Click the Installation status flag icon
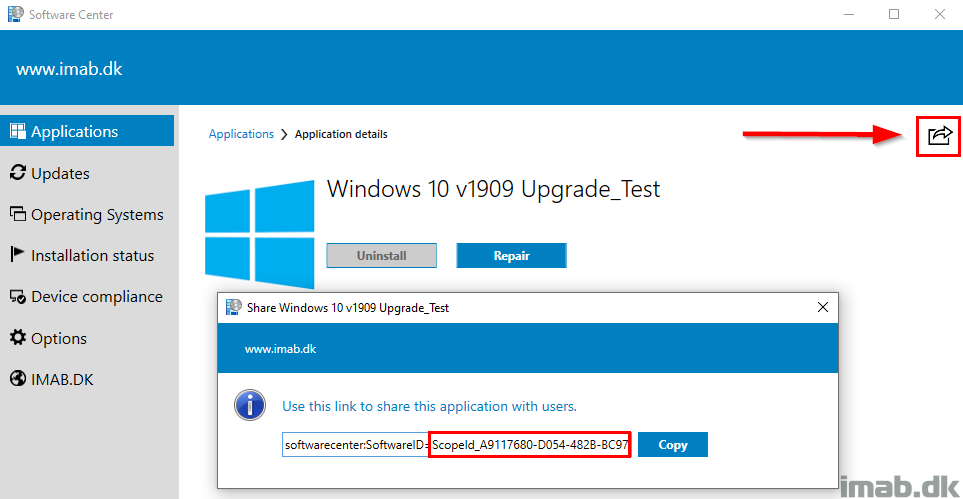963x499 pixels. point(18,255)
